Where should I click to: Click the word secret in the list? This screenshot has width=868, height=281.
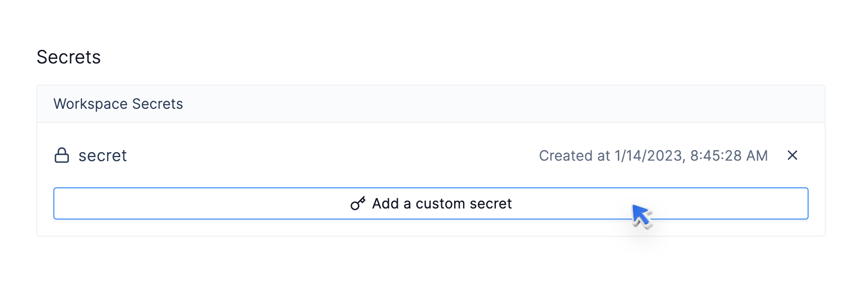click(102, 156)
